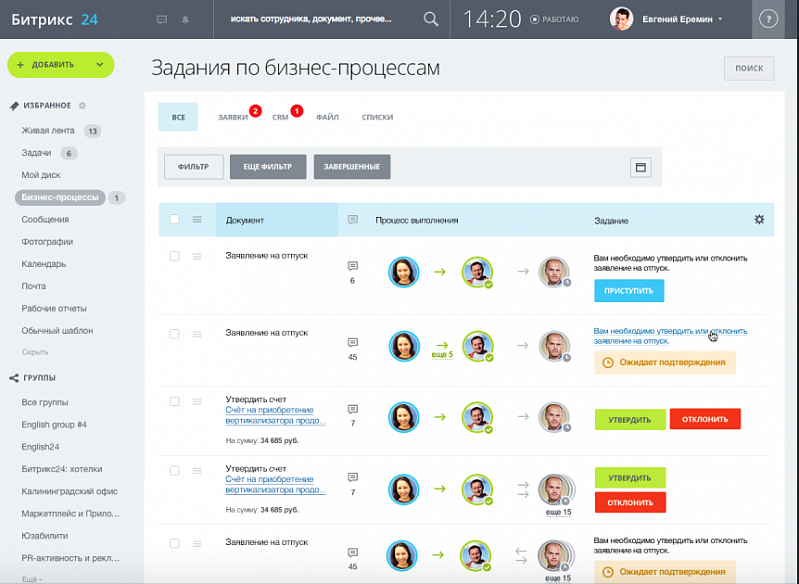Toggle the select-all checkbox in table header
The height and width of the screenshot is (584, 799).
click(x=174, y=219)
